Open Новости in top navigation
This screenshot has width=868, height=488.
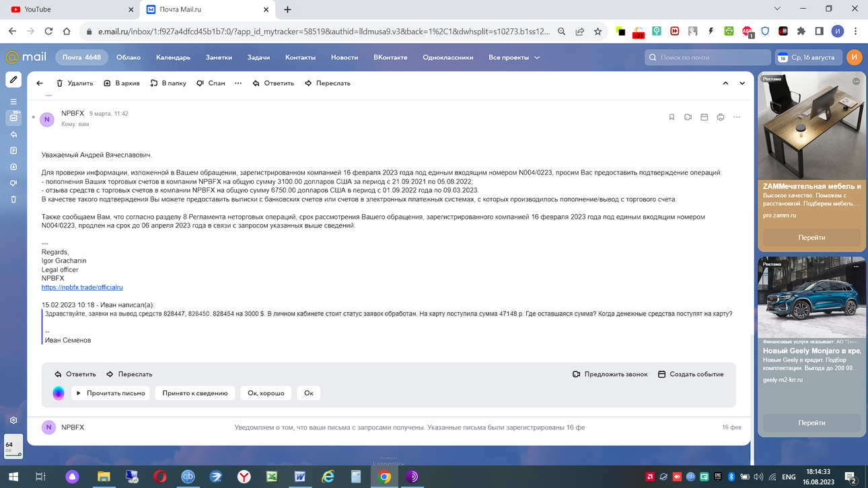click(x=345, y=57)
